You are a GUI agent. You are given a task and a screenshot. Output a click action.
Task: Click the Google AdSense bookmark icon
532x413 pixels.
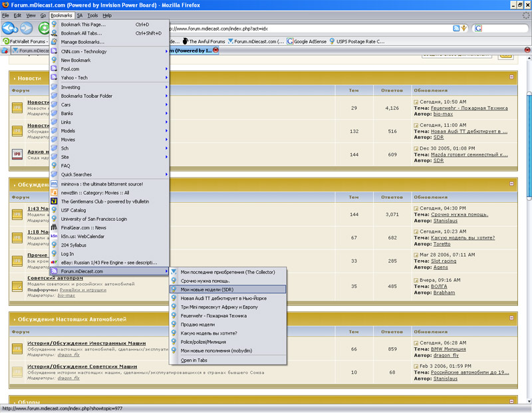(x=290, y=41)
